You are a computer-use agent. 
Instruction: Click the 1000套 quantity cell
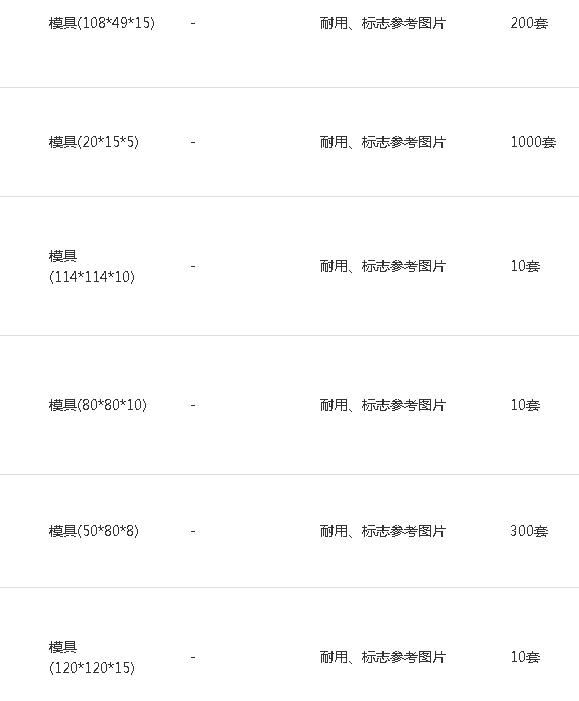point(533,142)
